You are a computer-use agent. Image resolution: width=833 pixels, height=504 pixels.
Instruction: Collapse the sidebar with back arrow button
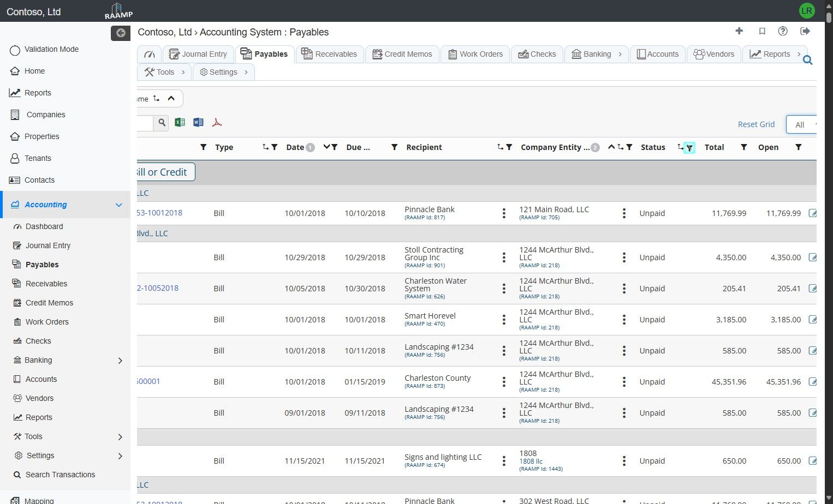(x=121, y=33)
